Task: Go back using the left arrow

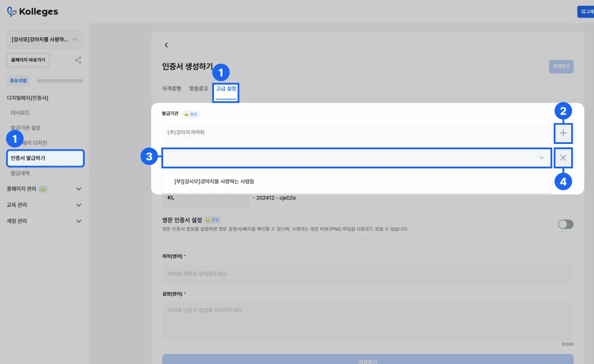Action: (x=166, y=45)
